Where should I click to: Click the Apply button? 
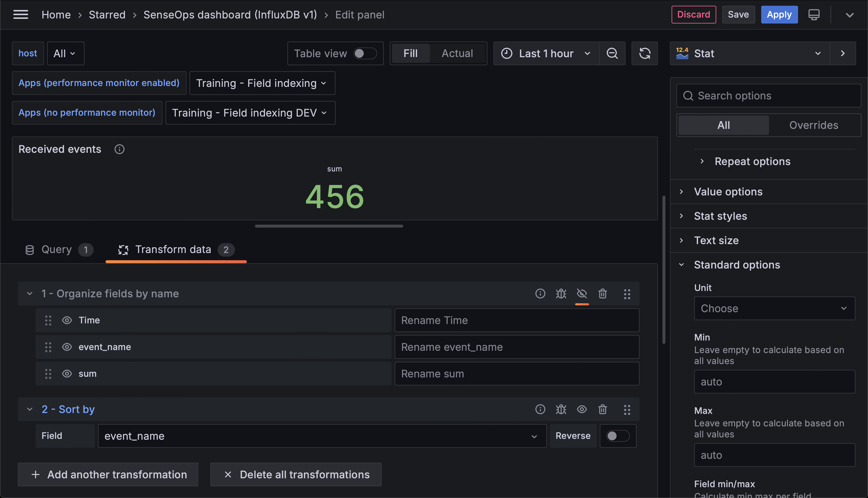pos(779,14)
